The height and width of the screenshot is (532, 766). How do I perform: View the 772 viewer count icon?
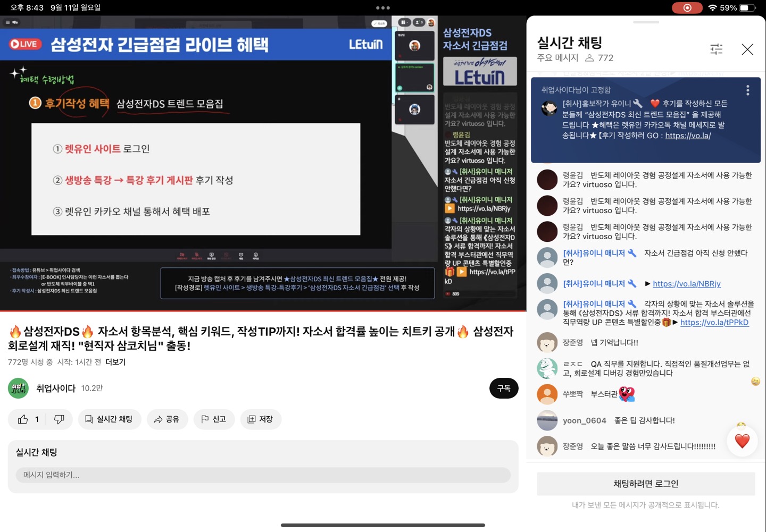click(589, 57)
